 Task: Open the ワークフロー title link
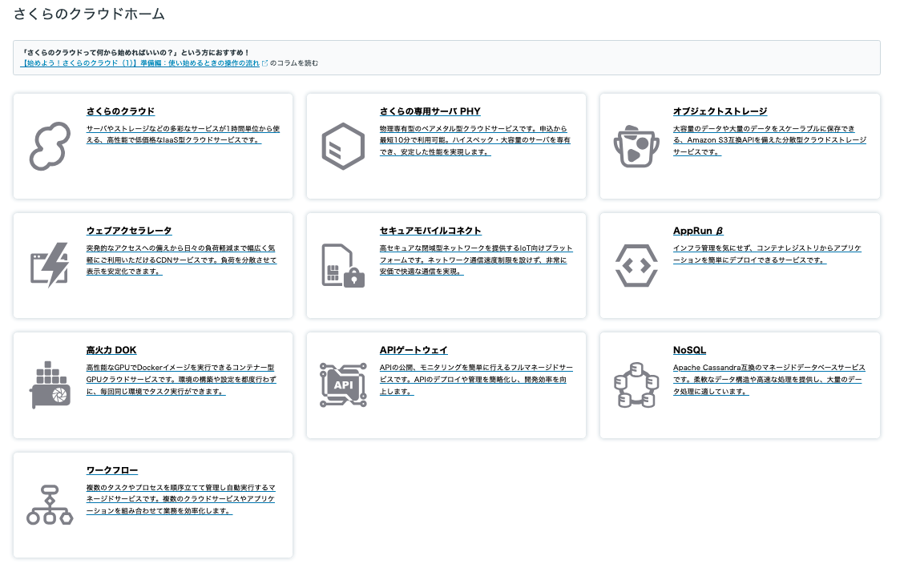pos(112,470)
